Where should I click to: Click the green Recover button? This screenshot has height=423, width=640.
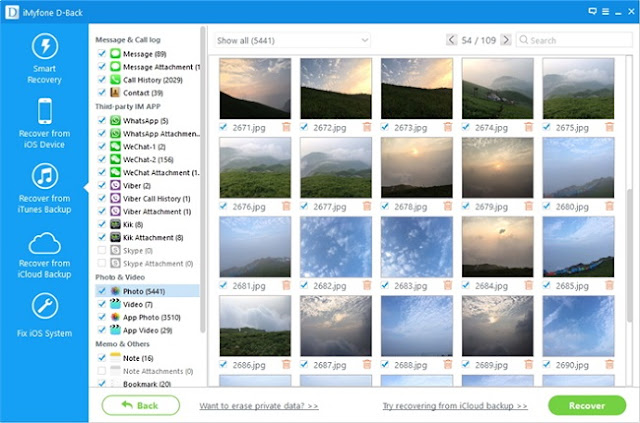coord(587,405)
